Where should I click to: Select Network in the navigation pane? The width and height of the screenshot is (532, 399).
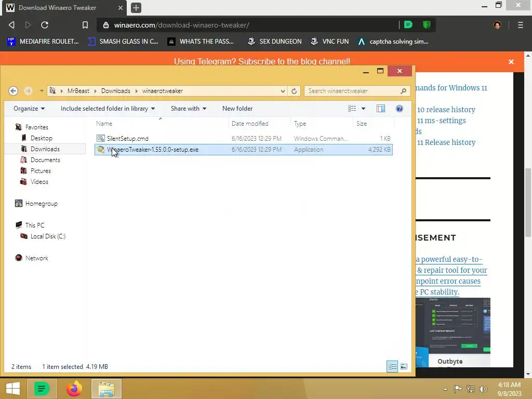point(36,258)
